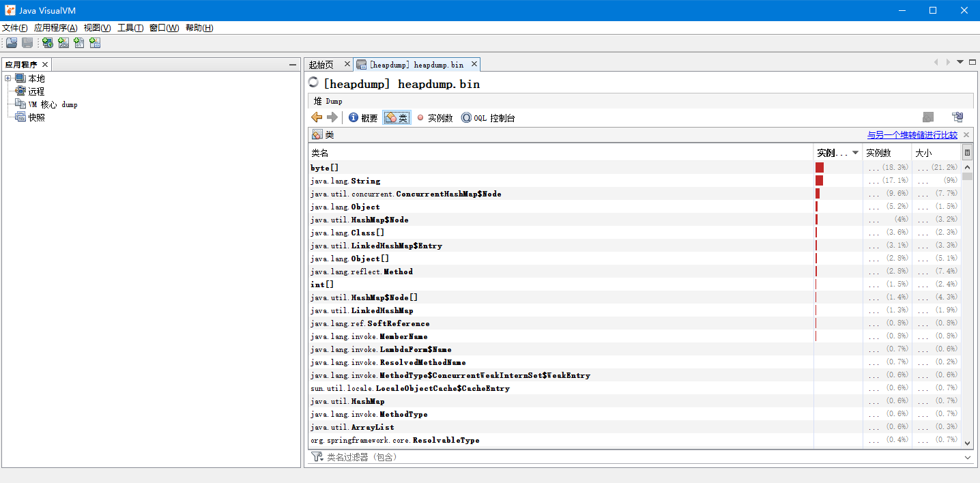Close the 应用程序 panel tab
The width and height of the screenshot is (980, 483).
click(x=45, y=65)
